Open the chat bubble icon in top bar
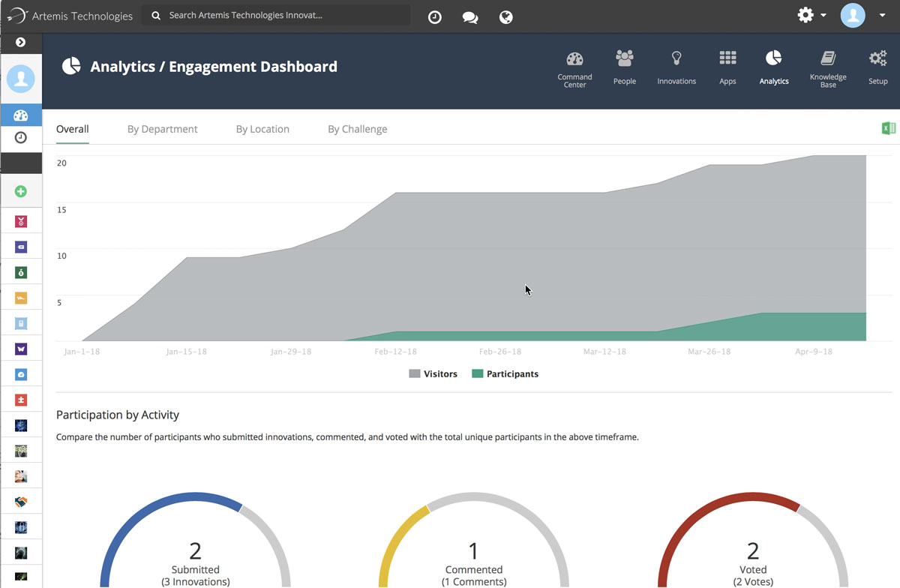Image resolution: width=900 pixels, height=588 pixels. click(x=470, y=16)
